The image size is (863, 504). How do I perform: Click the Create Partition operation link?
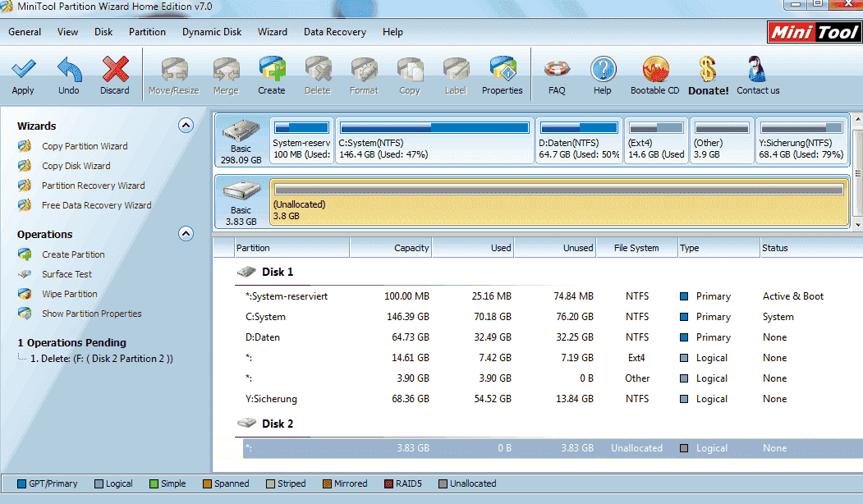[x=73, y=254]
